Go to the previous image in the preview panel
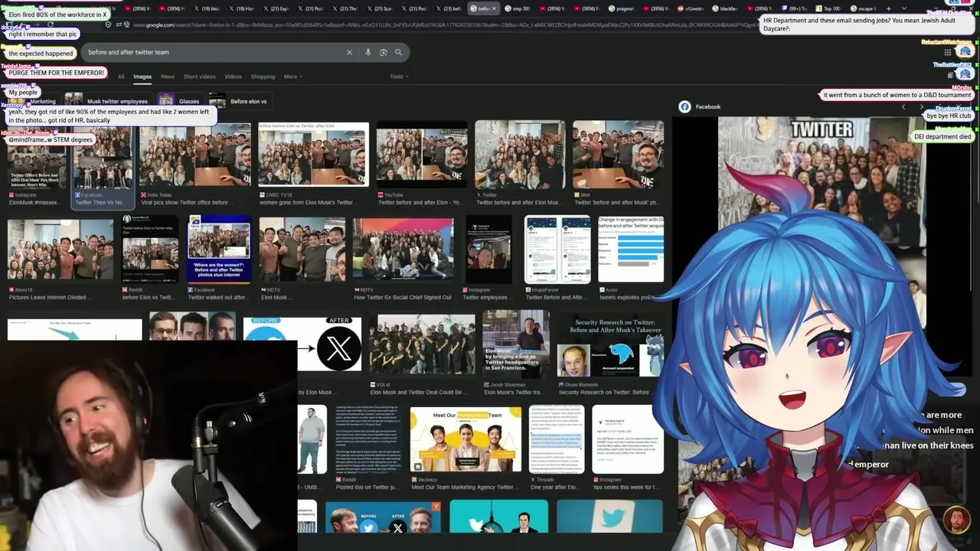Viewport: 980px width, 551px height. pos(903,106)
